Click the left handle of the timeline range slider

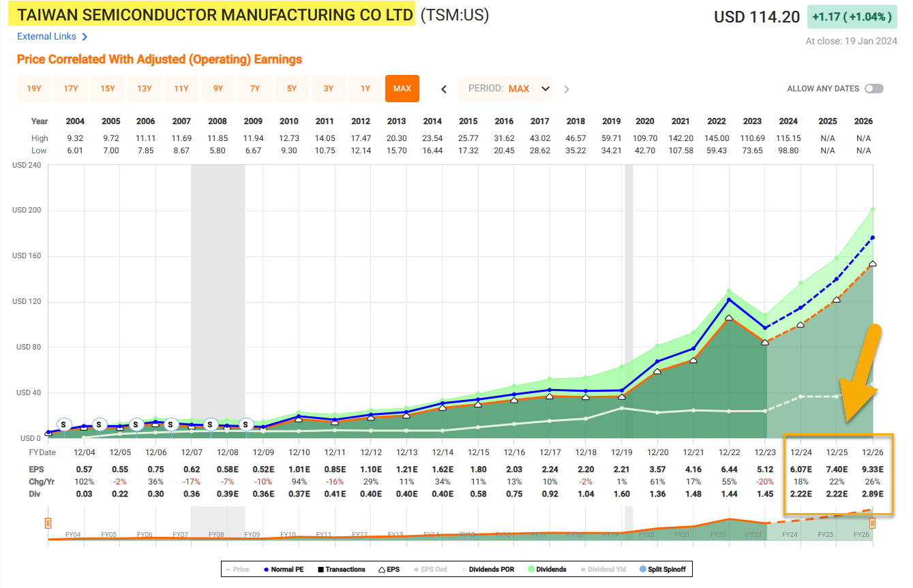[x=47, y=523]
